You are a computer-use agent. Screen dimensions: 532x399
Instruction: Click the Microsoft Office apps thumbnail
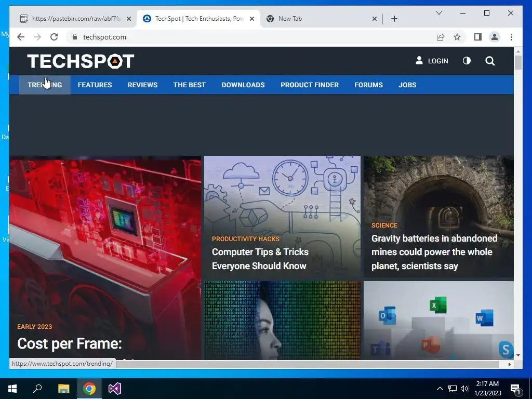click(438, 320)
